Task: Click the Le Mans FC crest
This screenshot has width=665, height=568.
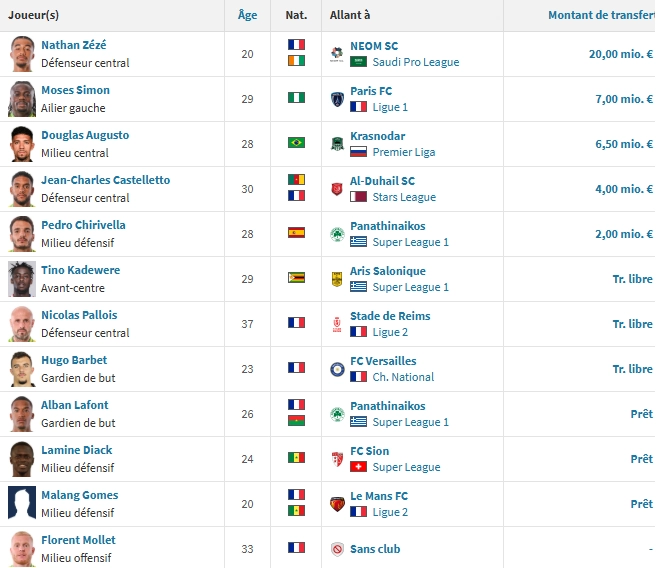Action: [337, 503]
